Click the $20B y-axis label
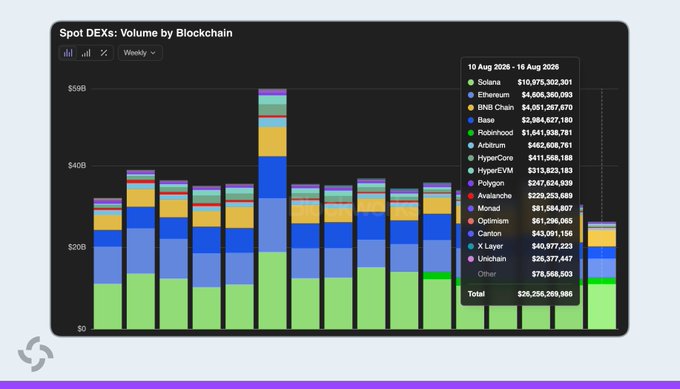 [x=77, y=247]
